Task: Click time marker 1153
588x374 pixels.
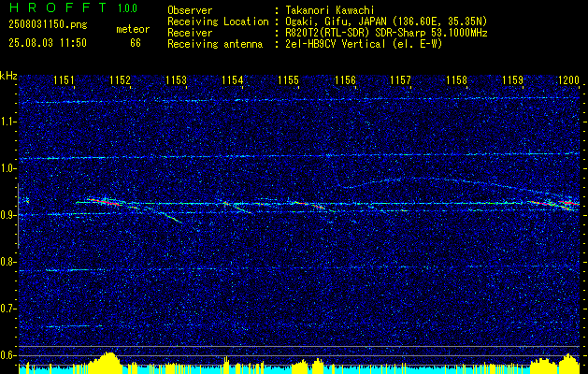Action: point(176,79)
